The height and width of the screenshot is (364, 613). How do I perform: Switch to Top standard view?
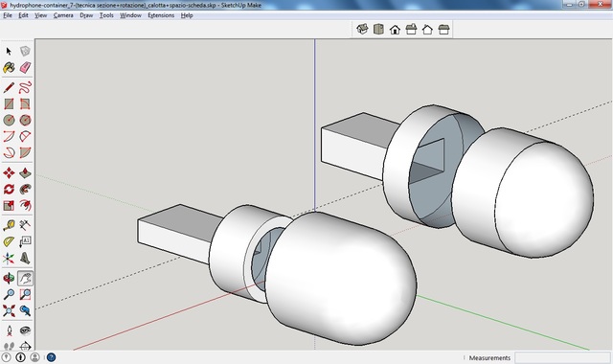(378, 30)
